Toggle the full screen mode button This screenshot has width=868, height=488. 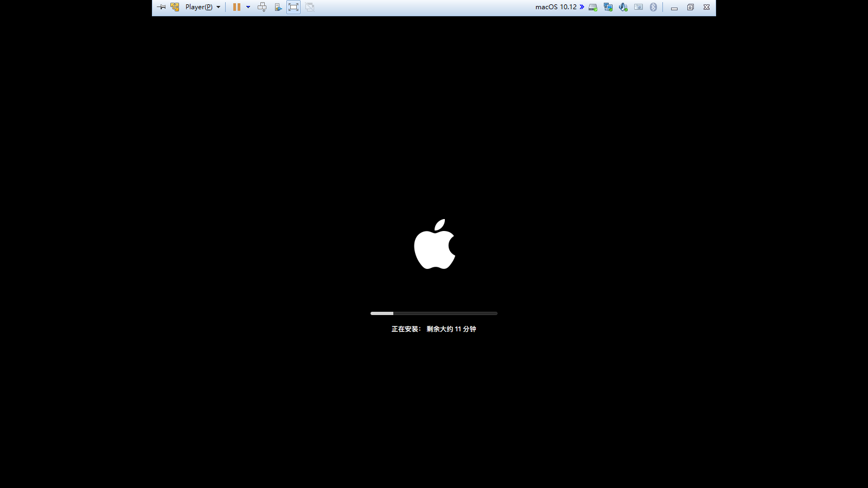coord(293,7)
